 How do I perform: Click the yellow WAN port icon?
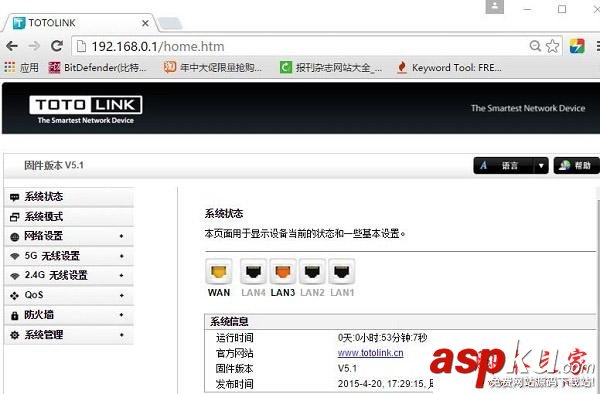click(218, 272)
